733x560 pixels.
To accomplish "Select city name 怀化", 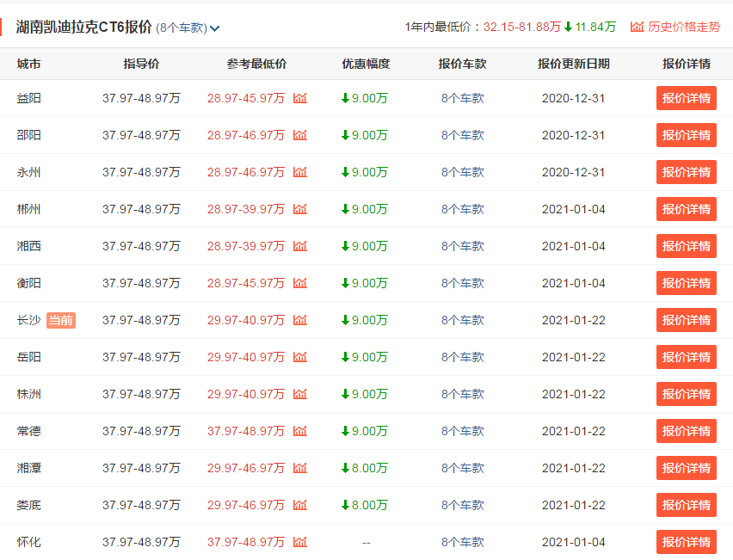I will (29, 542).
